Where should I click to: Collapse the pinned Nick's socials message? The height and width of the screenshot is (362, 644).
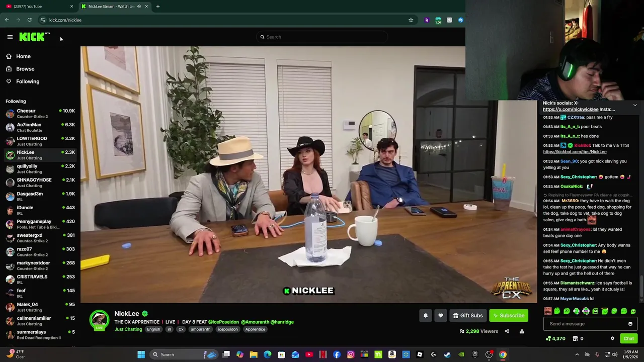tap(635, 105)
